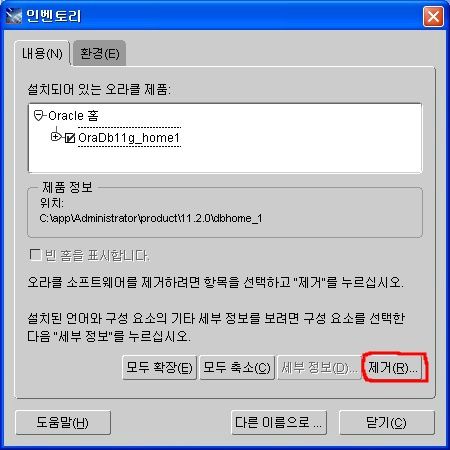
Task: Click the 다른 이름으로 ... save-as button
Action: 279,423
